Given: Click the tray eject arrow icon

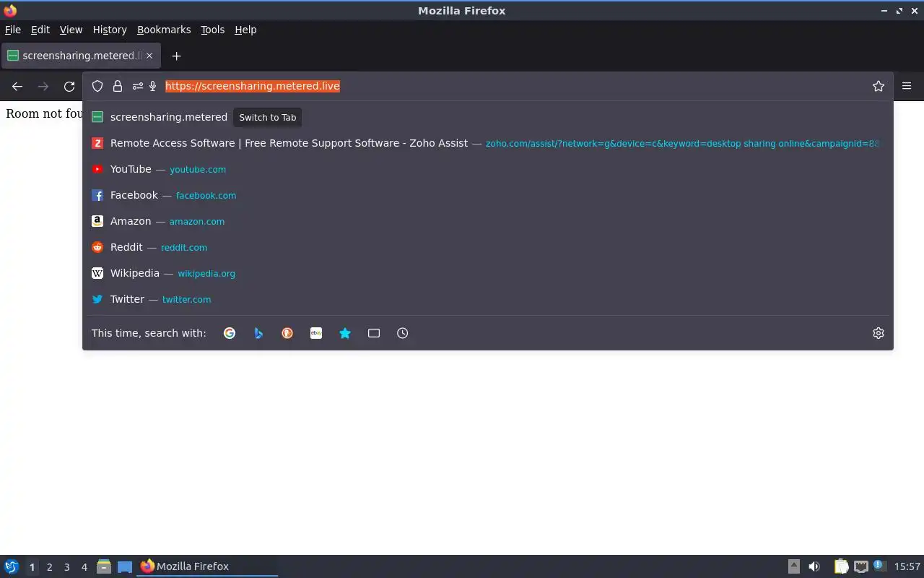Looking at the screenshot, I should point(793,566).
